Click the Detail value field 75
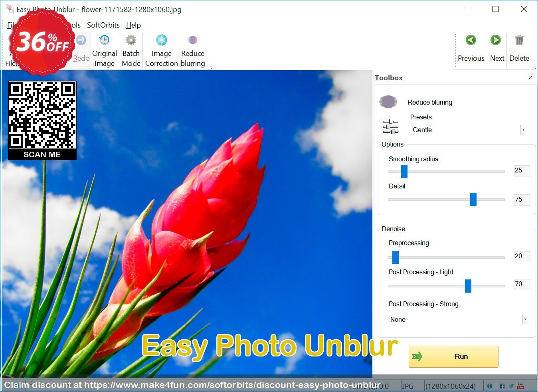 click(522, 199)
